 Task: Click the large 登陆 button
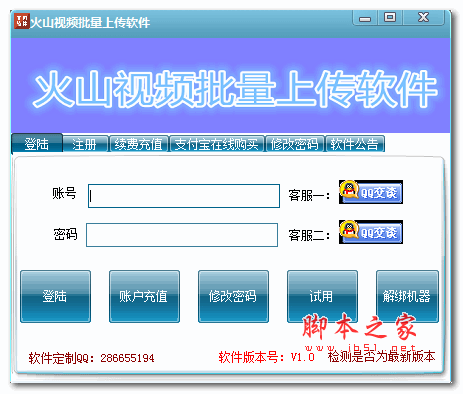(x=55, y=296)
